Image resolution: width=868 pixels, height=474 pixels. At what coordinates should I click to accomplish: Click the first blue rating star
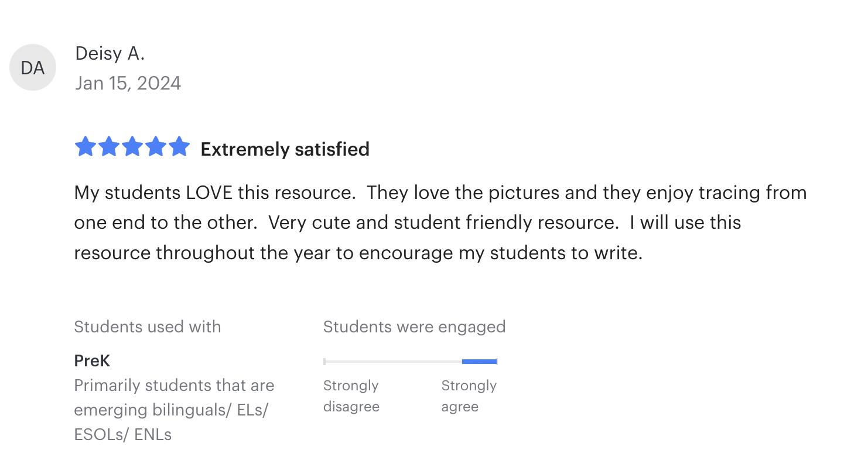tap(86, 147)
